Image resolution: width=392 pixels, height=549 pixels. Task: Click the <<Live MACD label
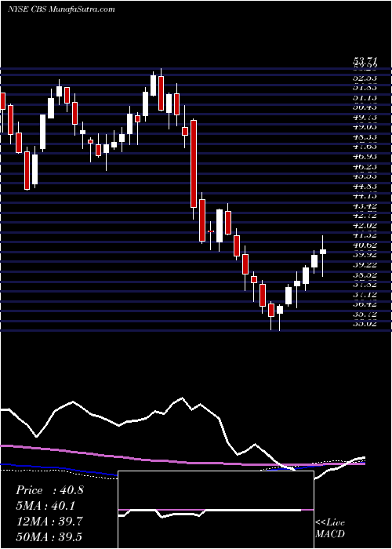[x=330, y=529]
